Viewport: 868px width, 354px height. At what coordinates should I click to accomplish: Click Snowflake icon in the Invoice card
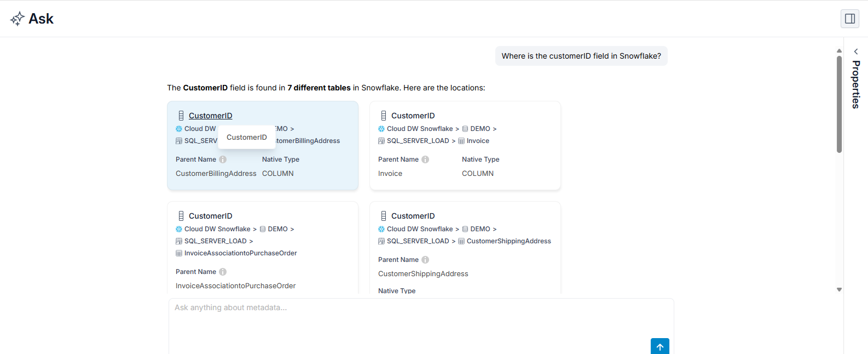pyautogui.click(x=381, y=129)
